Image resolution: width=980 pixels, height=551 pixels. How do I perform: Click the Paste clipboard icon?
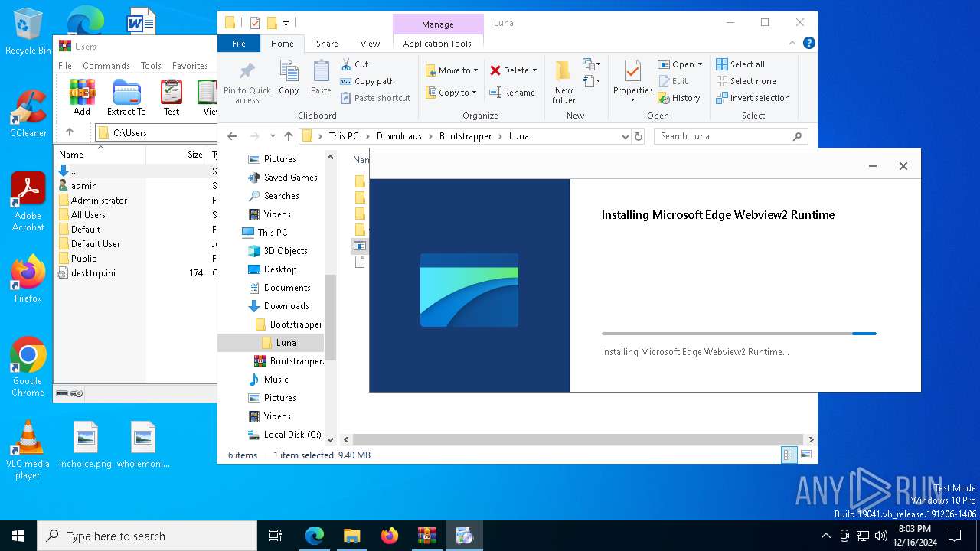[321, 71]
